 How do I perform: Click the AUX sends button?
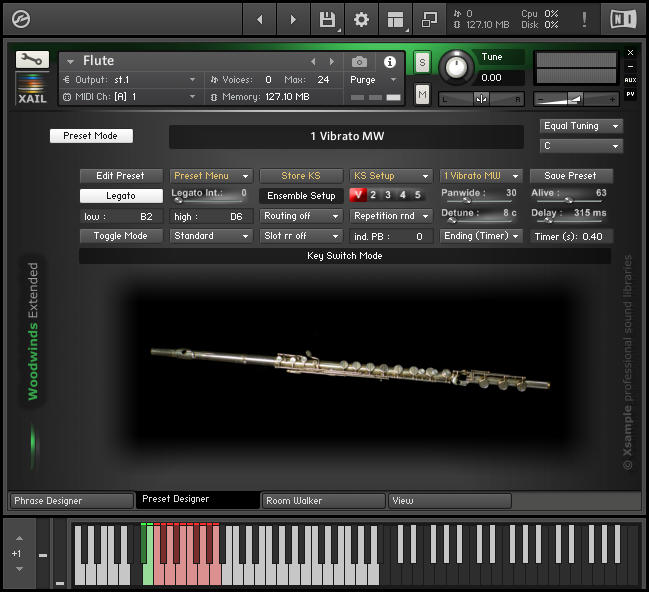coord(630,80)
